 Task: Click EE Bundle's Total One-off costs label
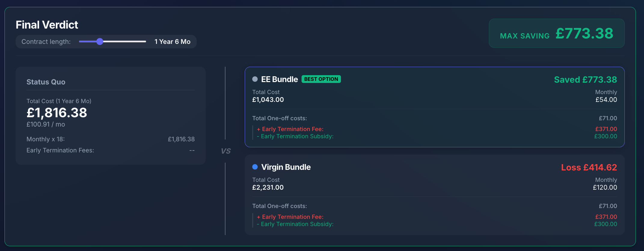tap(280, 118)
